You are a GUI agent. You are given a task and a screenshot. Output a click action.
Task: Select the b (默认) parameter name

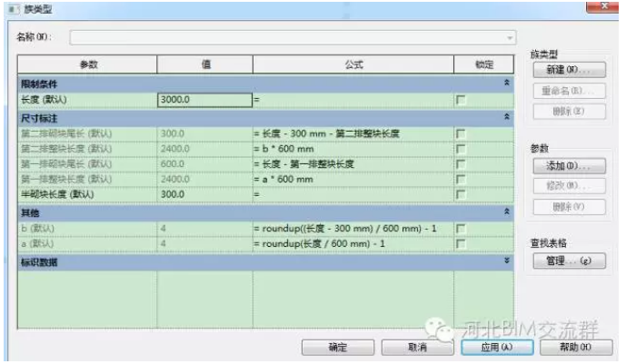(x=37, y=229)
